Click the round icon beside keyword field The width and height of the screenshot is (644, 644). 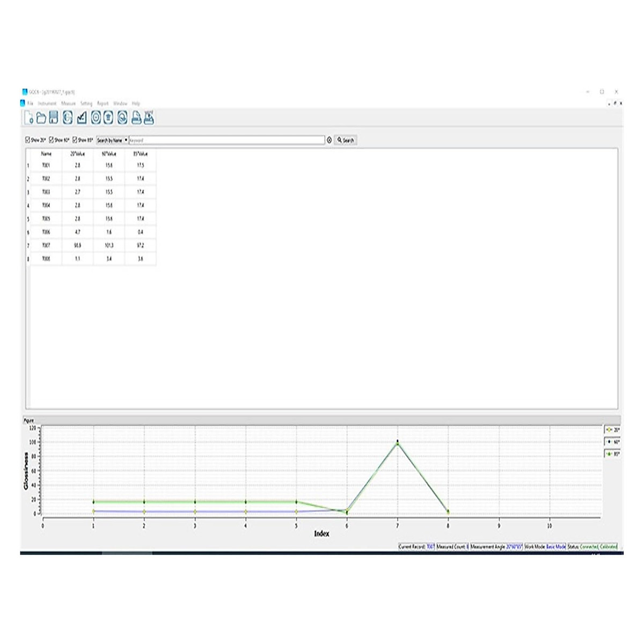pyautogui.click(x=329, y=140)
